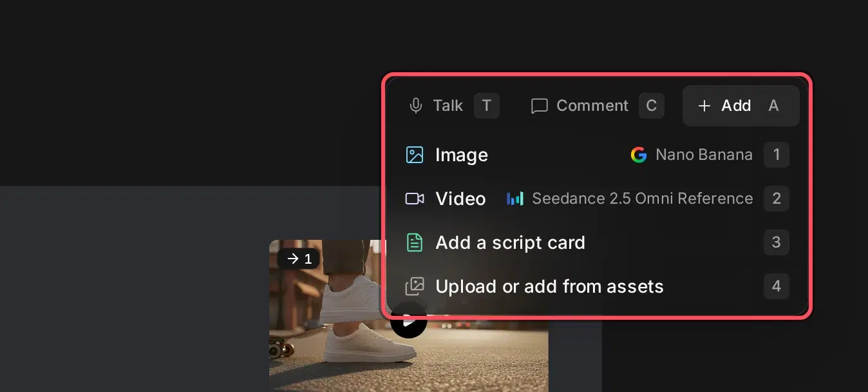Image resolution: width=868 pixels, height=392 pixels.
Task: Select Add a script card
Action: tap(597, 242)
